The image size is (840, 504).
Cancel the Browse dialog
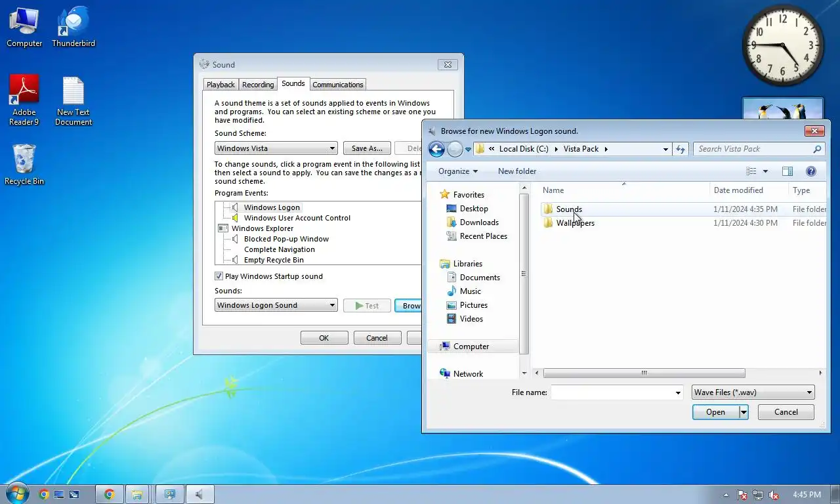tap(786, 412)
